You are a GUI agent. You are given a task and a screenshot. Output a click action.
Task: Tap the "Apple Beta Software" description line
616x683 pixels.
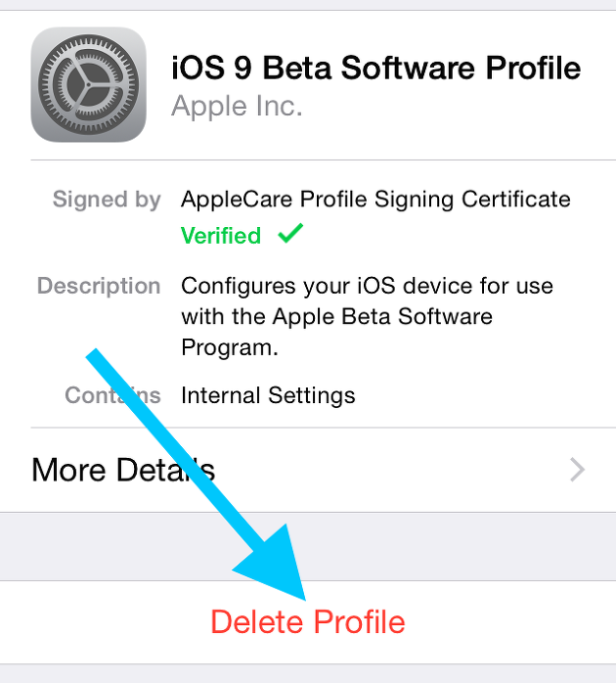(382, 317)
